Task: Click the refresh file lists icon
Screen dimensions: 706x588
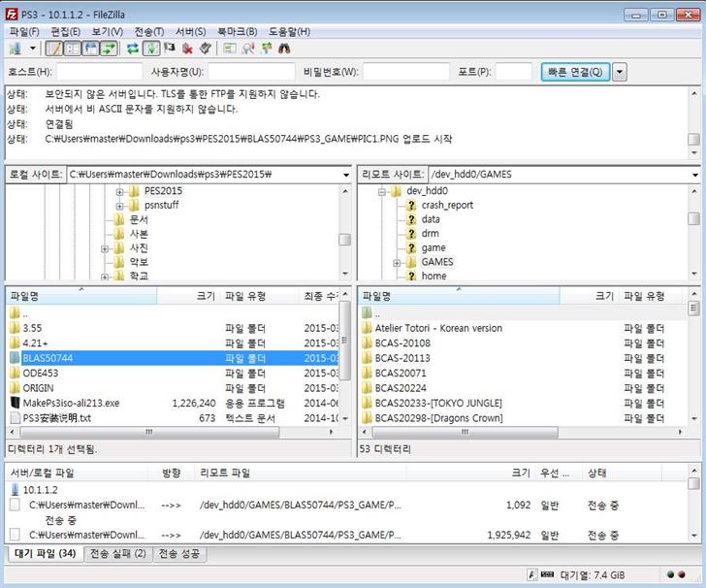Action: 133,48
